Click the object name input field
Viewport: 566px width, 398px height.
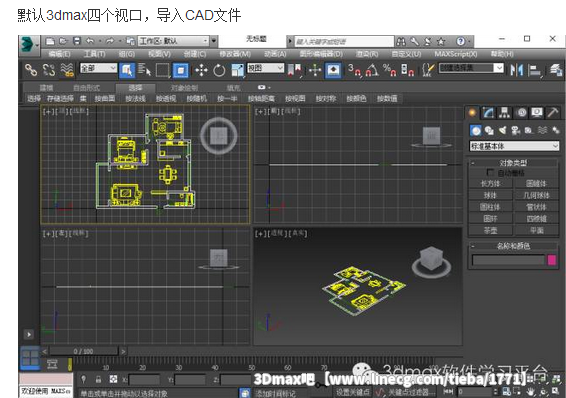508,260
